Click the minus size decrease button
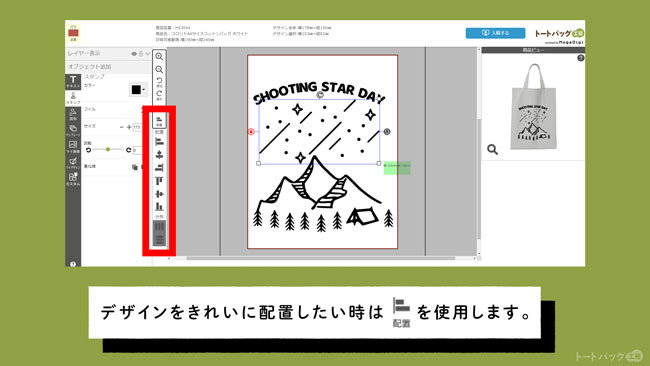 [x=121, y=127]
